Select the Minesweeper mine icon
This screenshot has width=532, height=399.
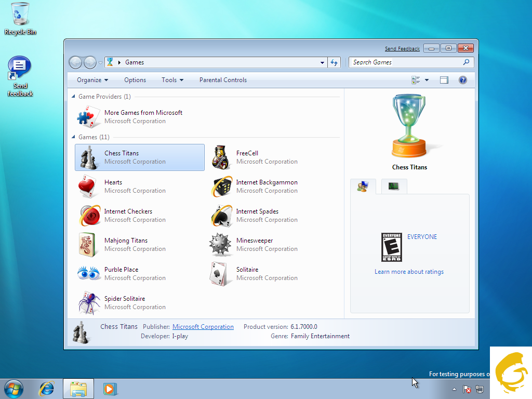click(220, 244)
